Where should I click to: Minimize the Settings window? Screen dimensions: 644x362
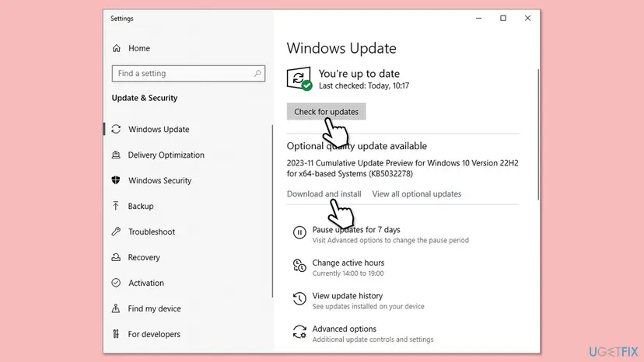[x=478, y=18]
